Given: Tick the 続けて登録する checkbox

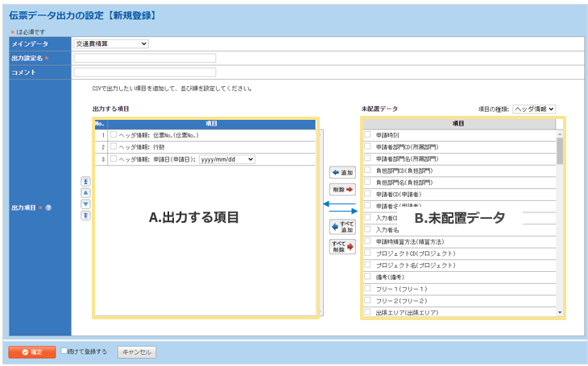Looking at the screenshot, I should 65,352.
